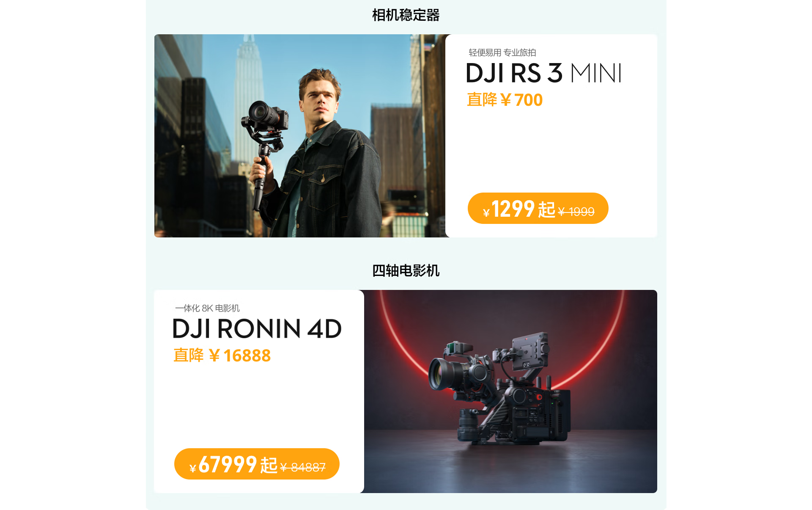Click the 直降 ¥16888 discount text

tap(222, 356)
